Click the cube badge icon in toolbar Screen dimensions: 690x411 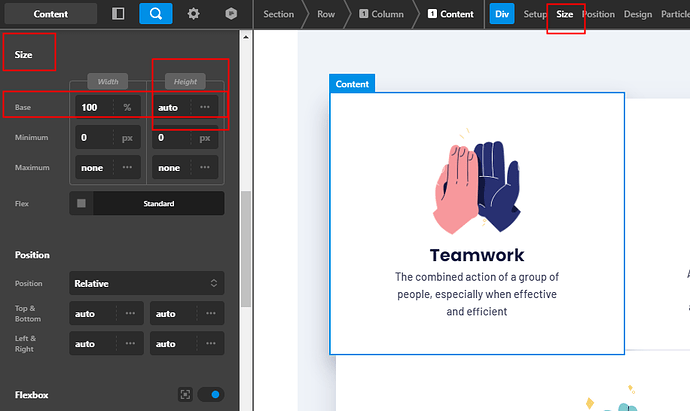point(231,14)
